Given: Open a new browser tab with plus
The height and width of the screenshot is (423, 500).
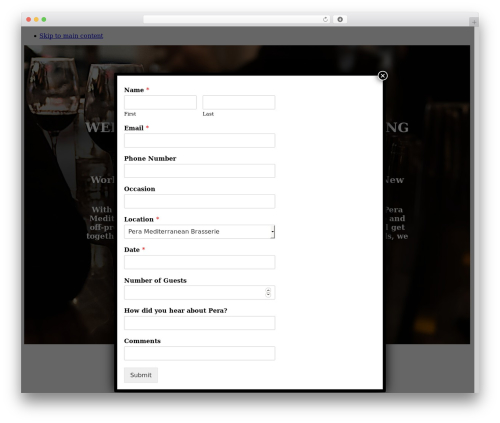Looking at the screenshot, I should tap(474, 22).
